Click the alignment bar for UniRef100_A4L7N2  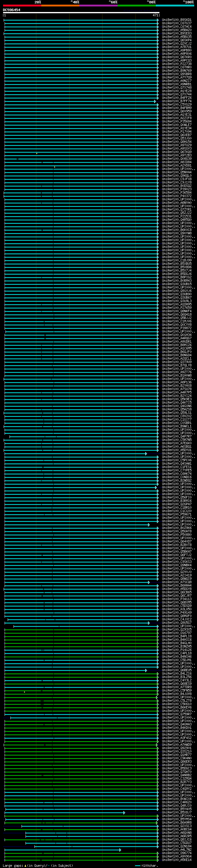click(62, 850)
